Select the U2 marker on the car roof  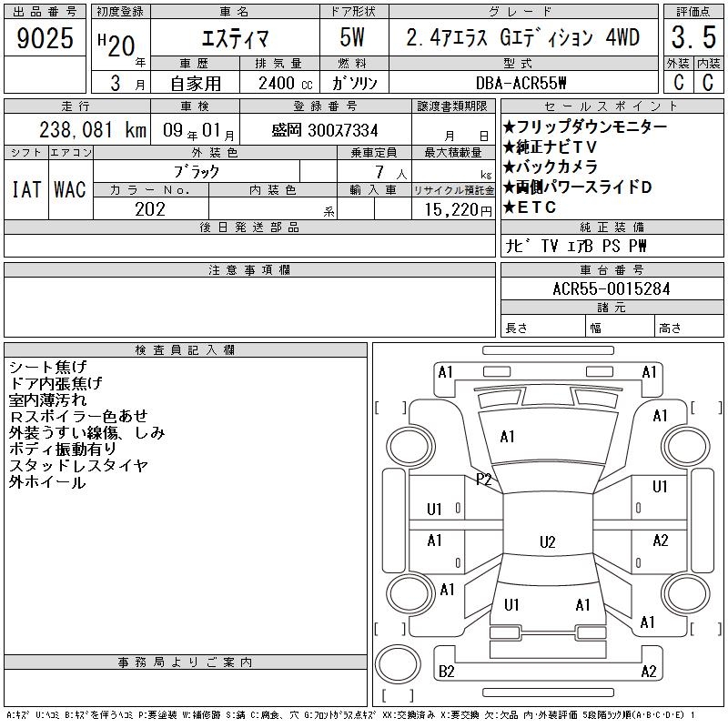tap(547, 542)
